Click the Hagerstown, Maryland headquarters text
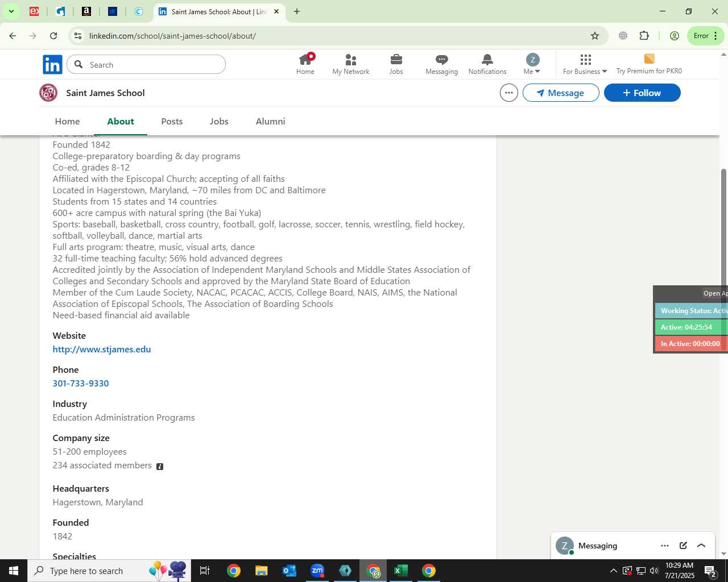The image size is (728, 582). (98, 502)
